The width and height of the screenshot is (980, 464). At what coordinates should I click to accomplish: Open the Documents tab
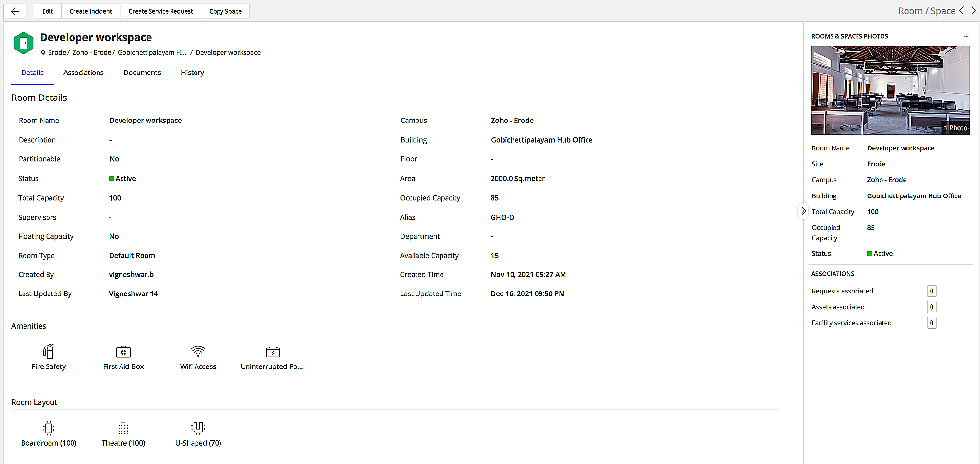[x=142, y=73]
